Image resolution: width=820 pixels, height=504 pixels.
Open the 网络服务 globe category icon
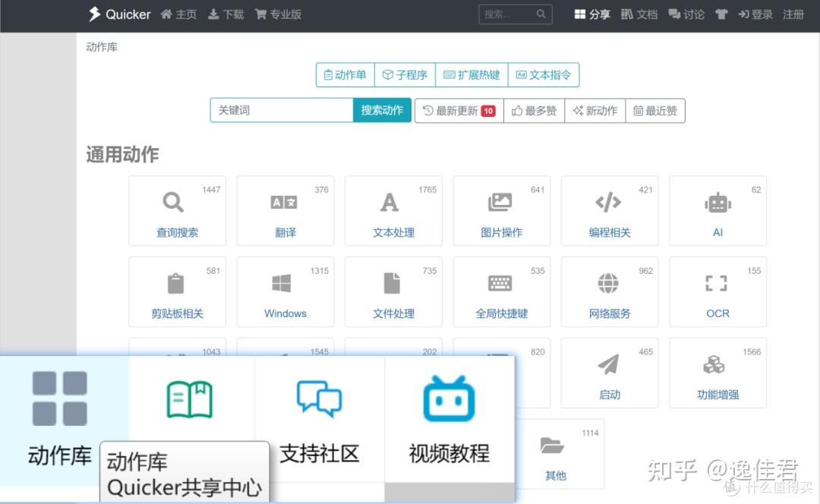[608, 283]
